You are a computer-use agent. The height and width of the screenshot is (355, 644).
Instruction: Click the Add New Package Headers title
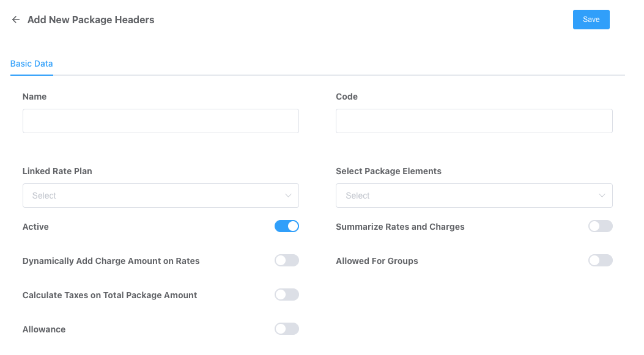pyautogui.click(x=91, y=20)
